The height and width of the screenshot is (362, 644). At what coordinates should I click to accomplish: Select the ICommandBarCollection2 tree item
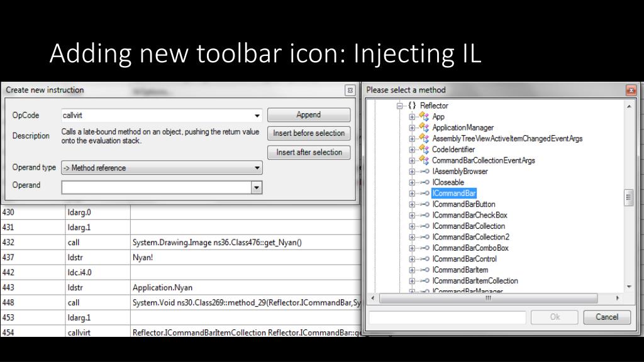470,237
